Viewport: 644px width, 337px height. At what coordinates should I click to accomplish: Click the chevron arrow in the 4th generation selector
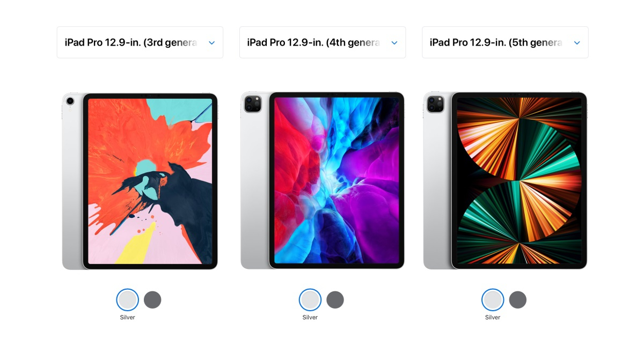point(394,43)
